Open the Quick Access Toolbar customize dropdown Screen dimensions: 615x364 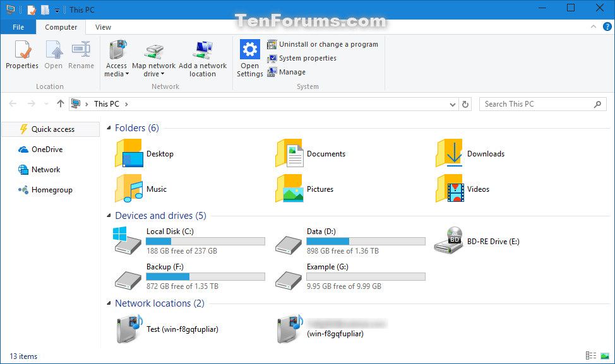tap(57, 9)
